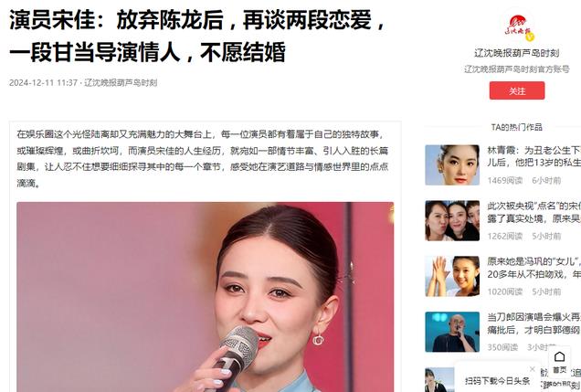Open the 刀郎 concert article thumbnail
The width and height of the screenshot is (581, 392).
tap(452, 332)
